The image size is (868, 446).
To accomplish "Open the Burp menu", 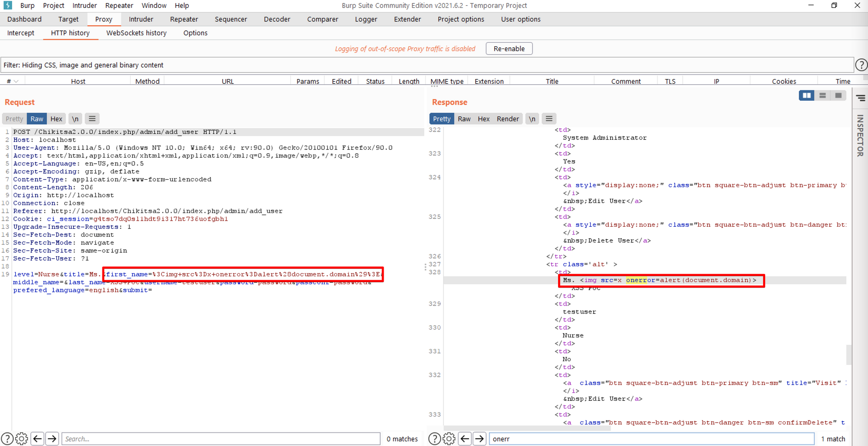I will pyautogui.click(x=27, y=6).
